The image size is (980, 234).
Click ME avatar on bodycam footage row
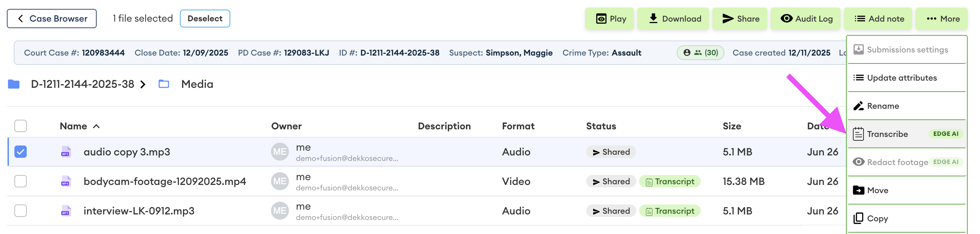click(280, 182)
